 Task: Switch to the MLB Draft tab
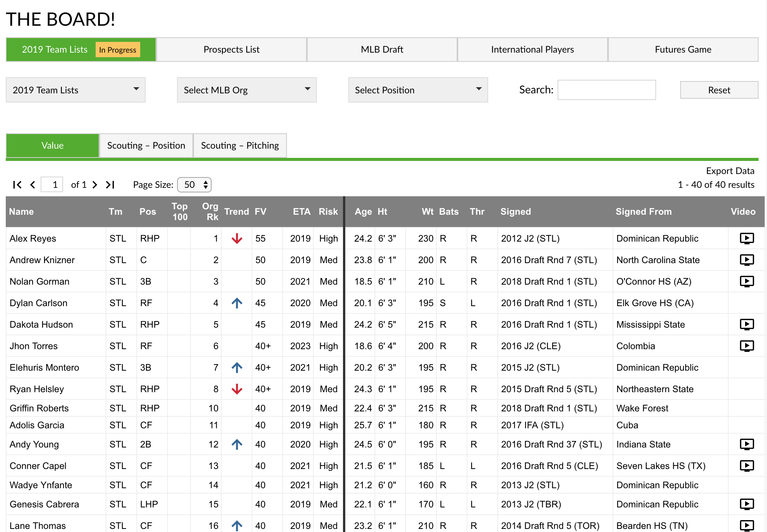pos(382,49)
